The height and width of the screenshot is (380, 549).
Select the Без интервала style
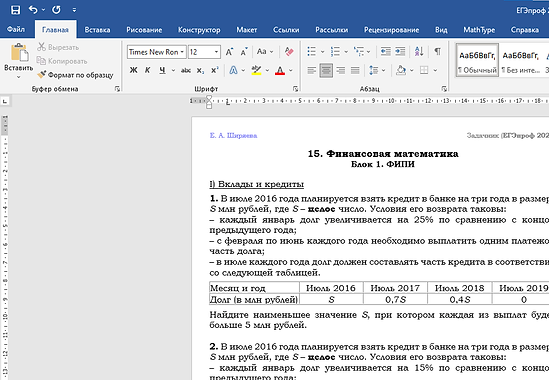[520, 60]
